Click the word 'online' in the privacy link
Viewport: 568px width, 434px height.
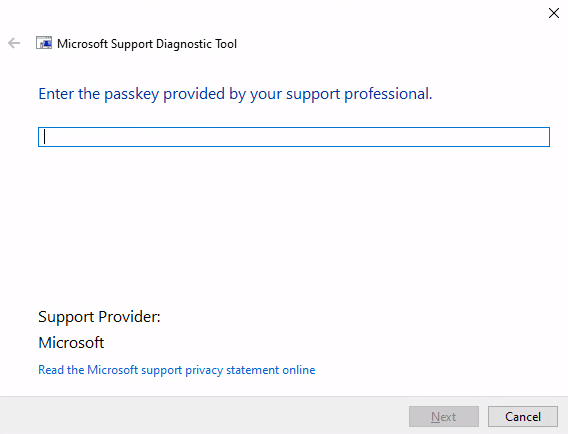pyautogui.click(x=299, y=370)
